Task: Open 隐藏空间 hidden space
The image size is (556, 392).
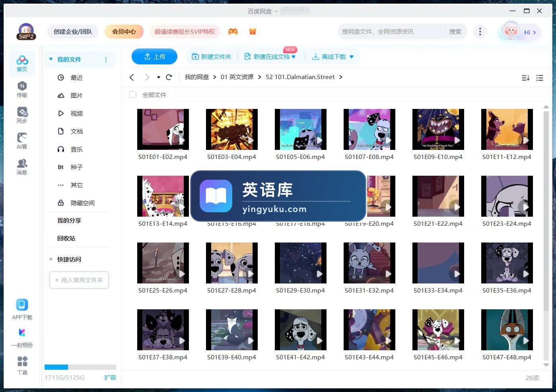Action: (82, 203)
